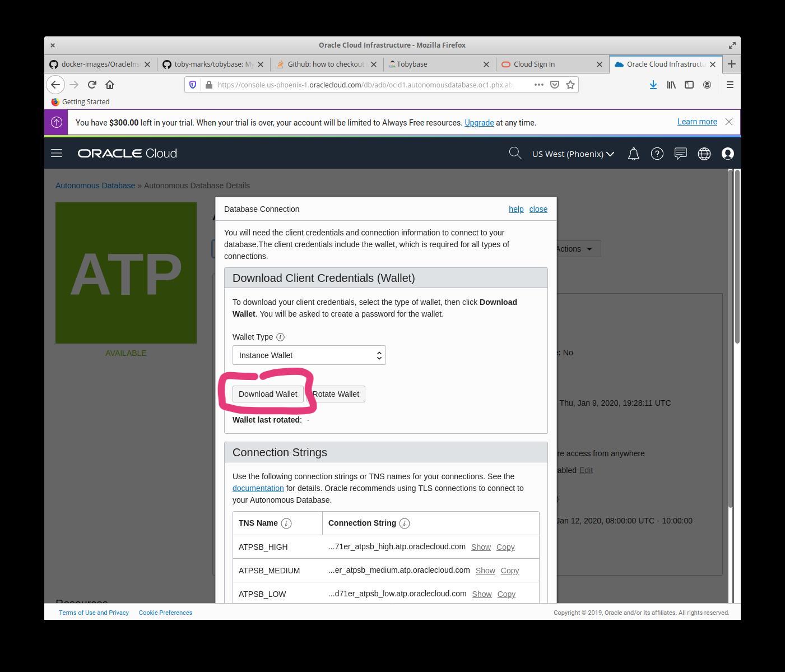Reload the current page
This screenshot has width=785, height=672.
[92, 85]
